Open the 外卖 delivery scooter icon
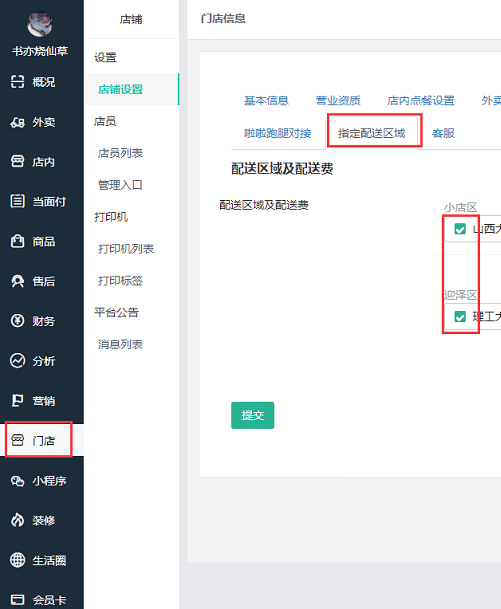501x609 pixels. point(17,122)
